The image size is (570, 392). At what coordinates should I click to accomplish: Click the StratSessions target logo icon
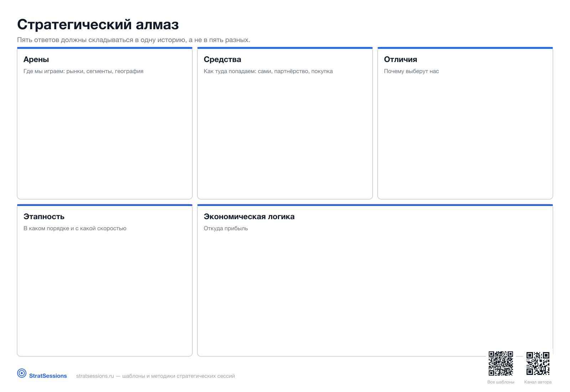click(22, 373)
